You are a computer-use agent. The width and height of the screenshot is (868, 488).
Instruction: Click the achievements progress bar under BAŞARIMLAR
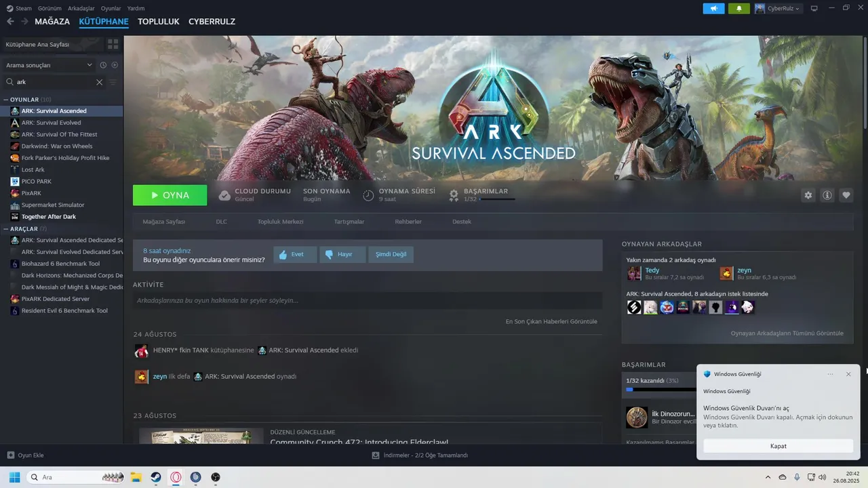point(497,199)
